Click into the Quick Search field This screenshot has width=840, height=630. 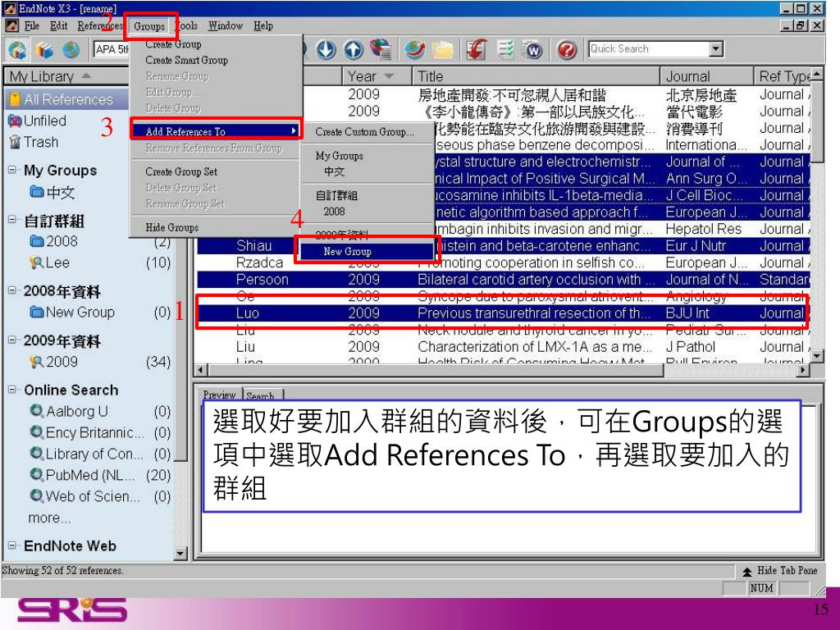point(648,49)
